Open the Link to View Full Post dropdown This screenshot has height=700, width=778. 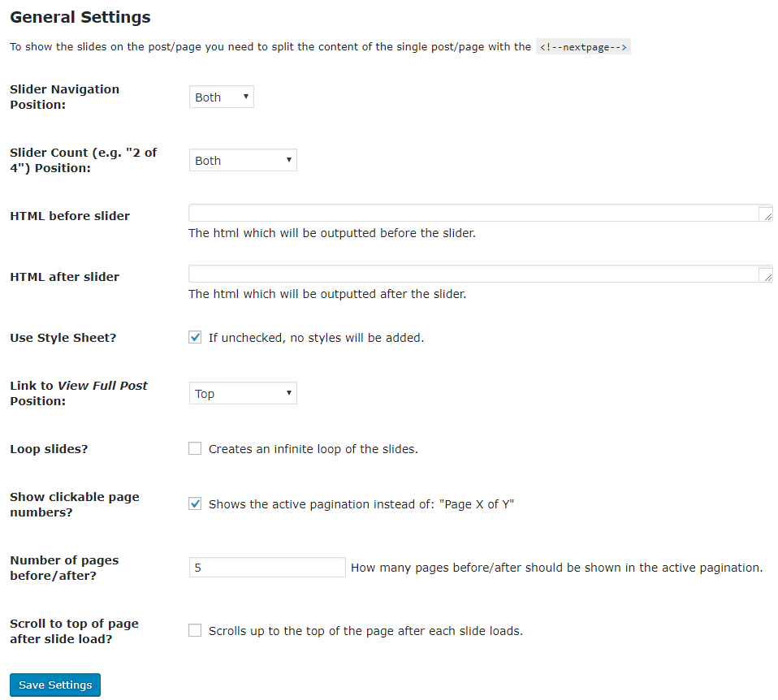(x=243, y=394)
